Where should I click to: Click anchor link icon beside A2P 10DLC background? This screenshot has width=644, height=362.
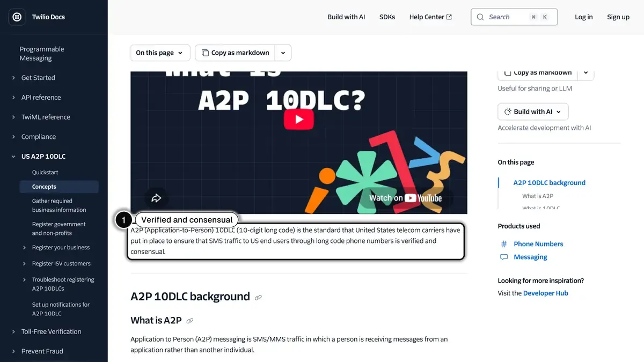point(258,297)
